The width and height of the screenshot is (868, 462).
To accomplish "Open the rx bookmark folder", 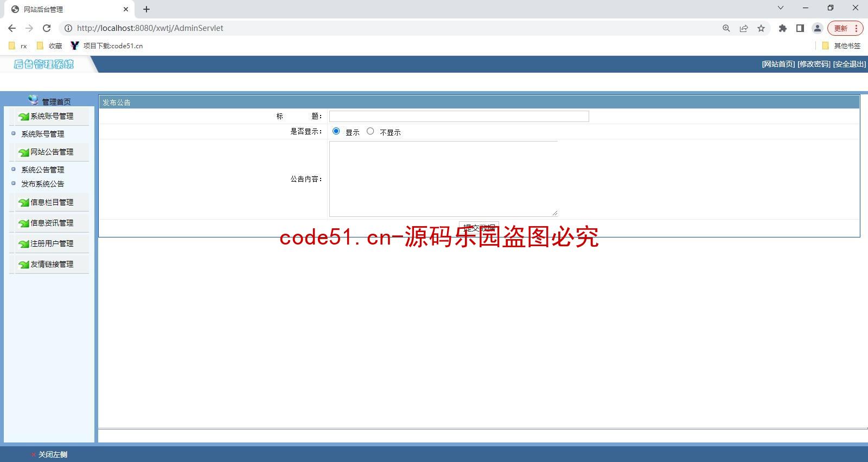I will click(x=18, y=46).
